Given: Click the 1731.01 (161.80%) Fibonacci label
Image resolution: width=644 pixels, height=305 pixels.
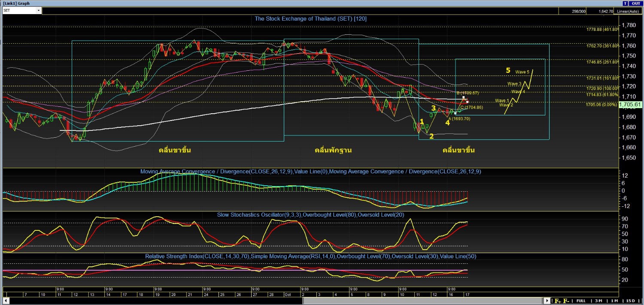Looking at the screenshot, I should click(603, 78).
